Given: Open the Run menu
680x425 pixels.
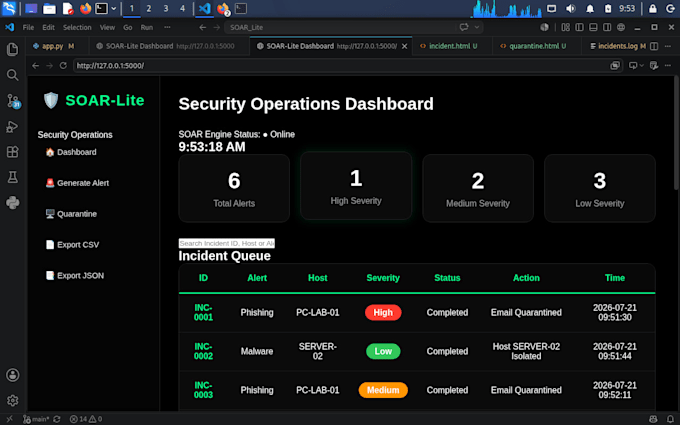Looking at the screenshot, I should [147, 27].
